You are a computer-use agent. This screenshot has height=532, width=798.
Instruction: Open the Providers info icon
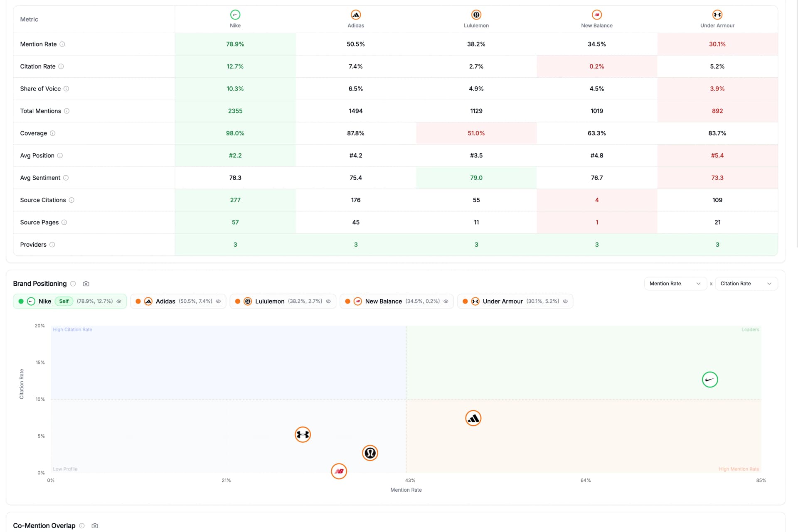[x=52, y=245]
